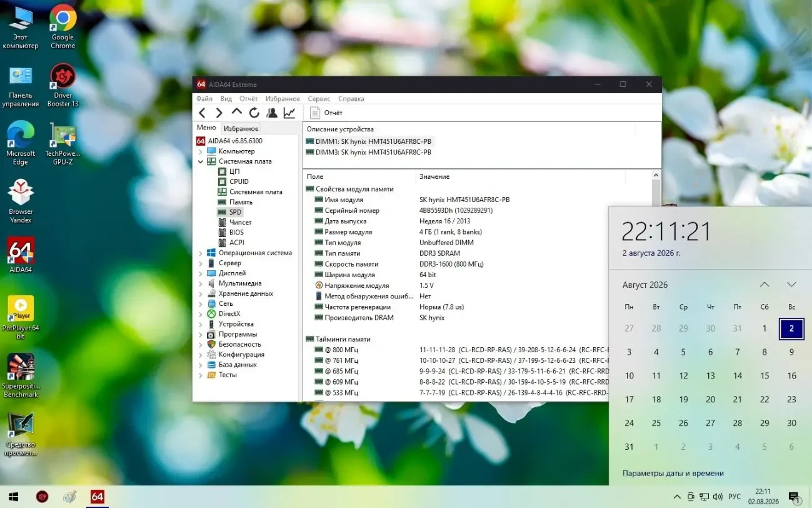Screen dimensions: 812x508
Task: Open the notification center icon
Action: point(794,497)
